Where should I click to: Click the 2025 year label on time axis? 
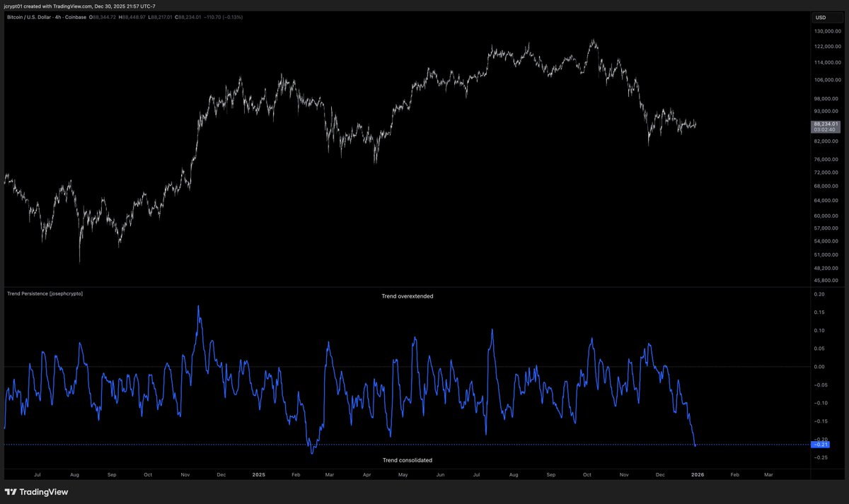pyautogui.click(x=258, y=475)
